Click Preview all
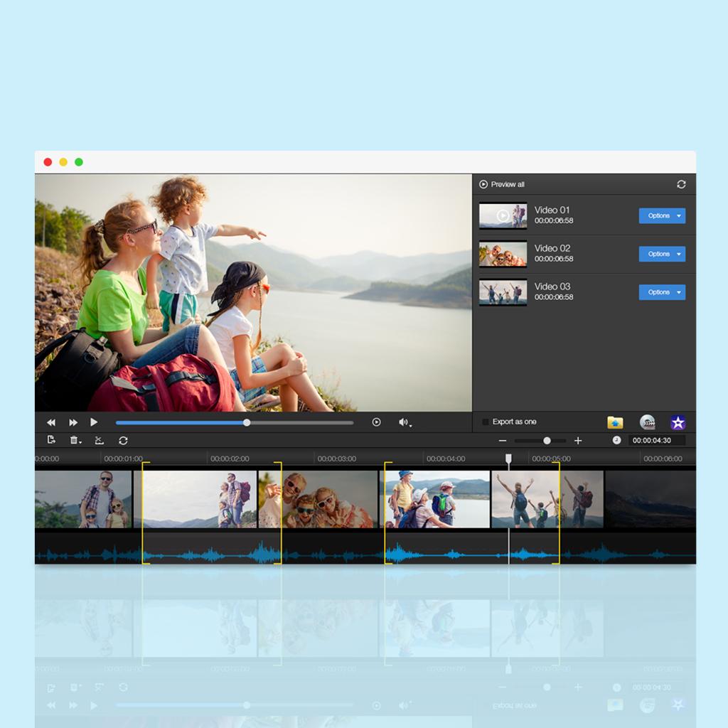The image size is (728, 728). (x=502, y=184)
